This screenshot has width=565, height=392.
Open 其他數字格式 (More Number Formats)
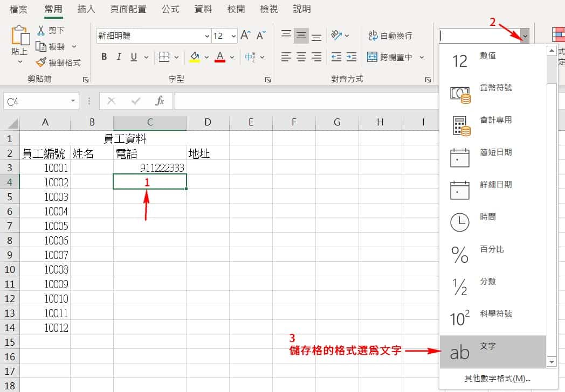(497, 379)
